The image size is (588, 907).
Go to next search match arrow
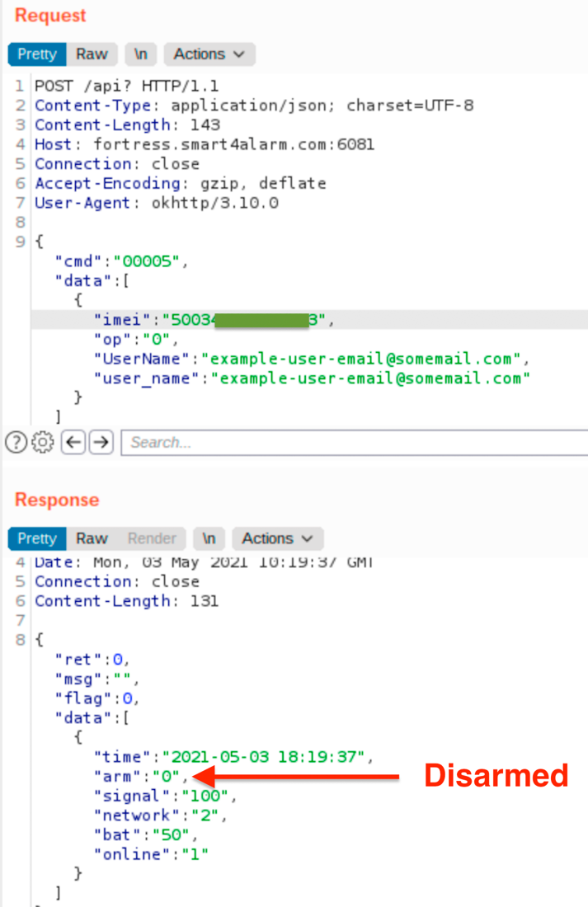[101, 443]
